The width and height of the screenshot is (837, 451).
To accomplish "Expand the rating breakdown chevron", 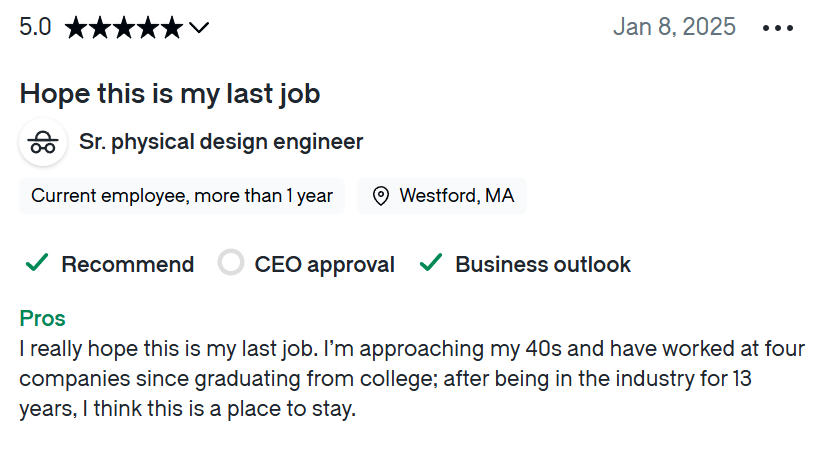I will tap(199, 28).
